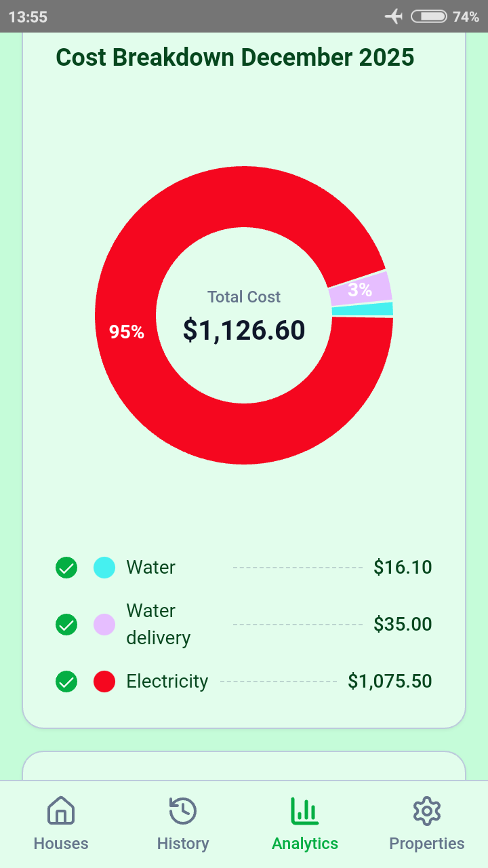Switch to the History tab label

(x=183, y=844)
